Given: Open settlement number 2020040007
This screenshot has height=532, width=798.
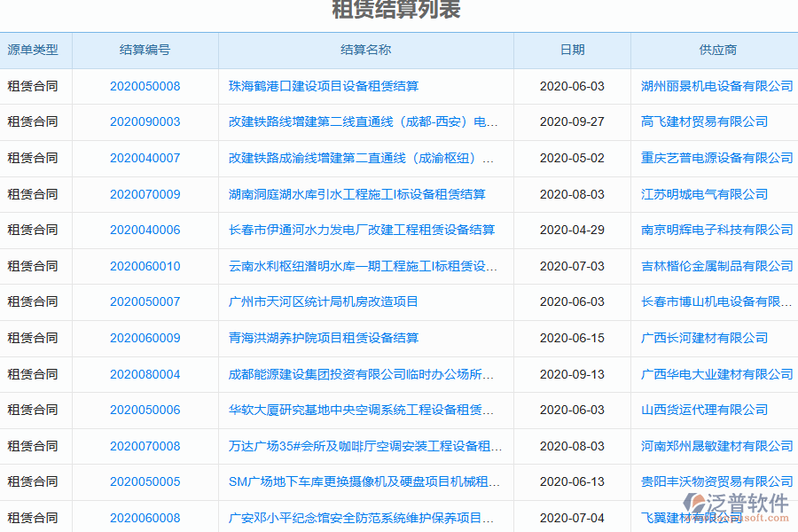Looking at the screenshot, I should (146, 158).
